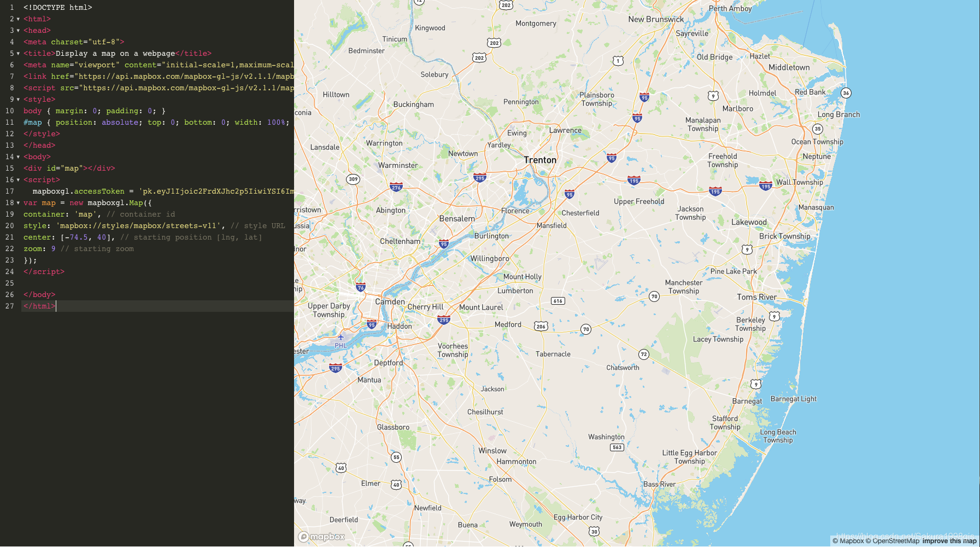The width and height of the screenshot is (980, 547).
Task: Collapse the head tag fold arrow
Action: (18, 31)
